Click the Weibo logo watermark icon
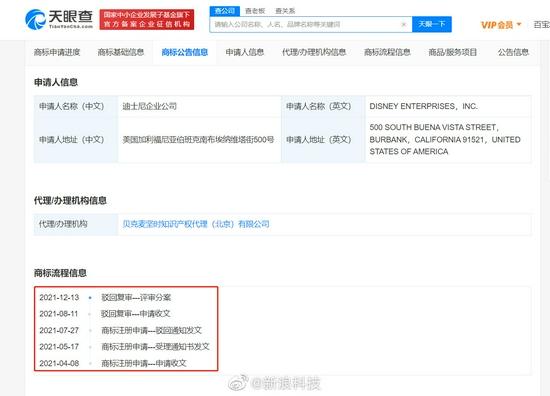 point(238,383)
